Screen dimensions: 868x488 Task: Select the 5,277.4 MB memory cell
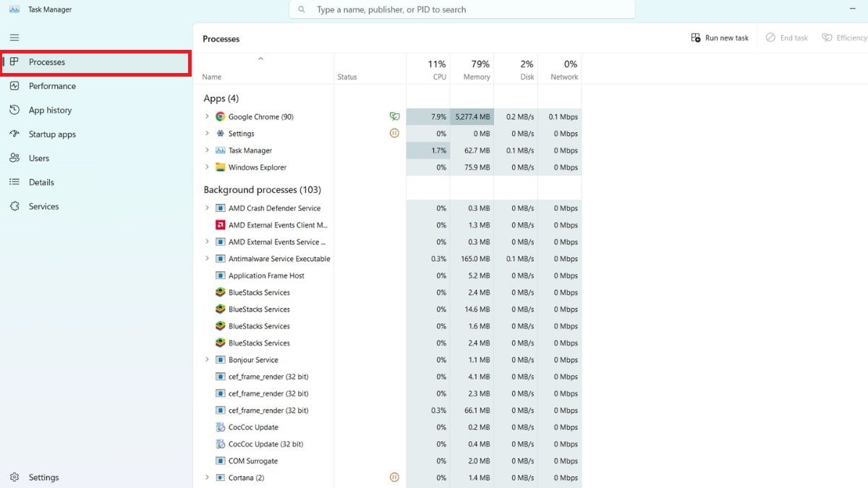472,116
